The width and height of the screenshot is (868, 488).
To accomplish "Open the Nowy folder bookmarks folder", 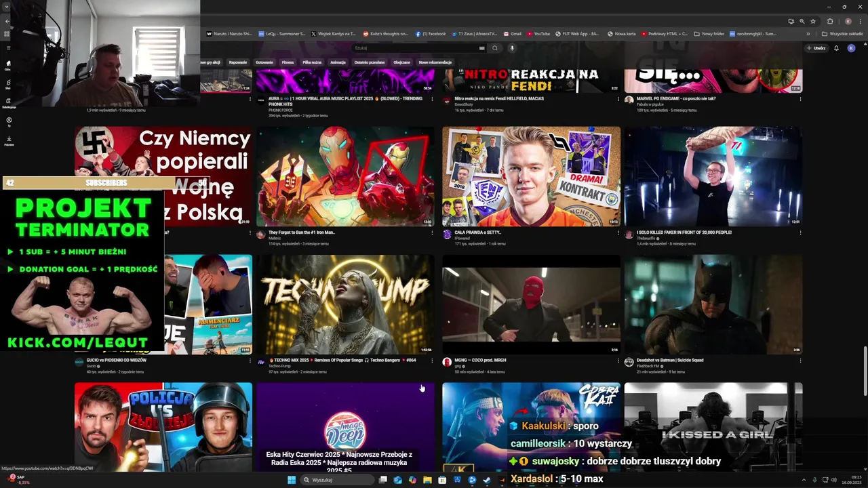I will [x=709, y=33].
